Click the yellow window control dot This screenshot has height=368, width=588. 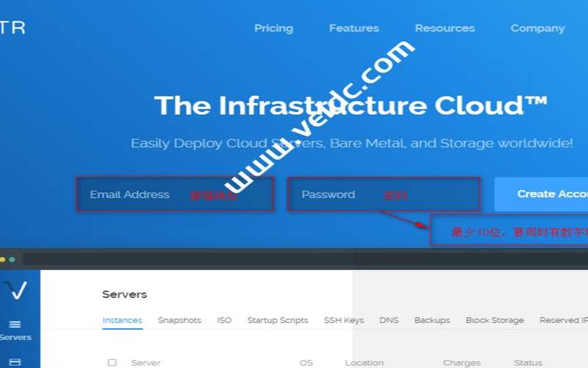[3, 260]
